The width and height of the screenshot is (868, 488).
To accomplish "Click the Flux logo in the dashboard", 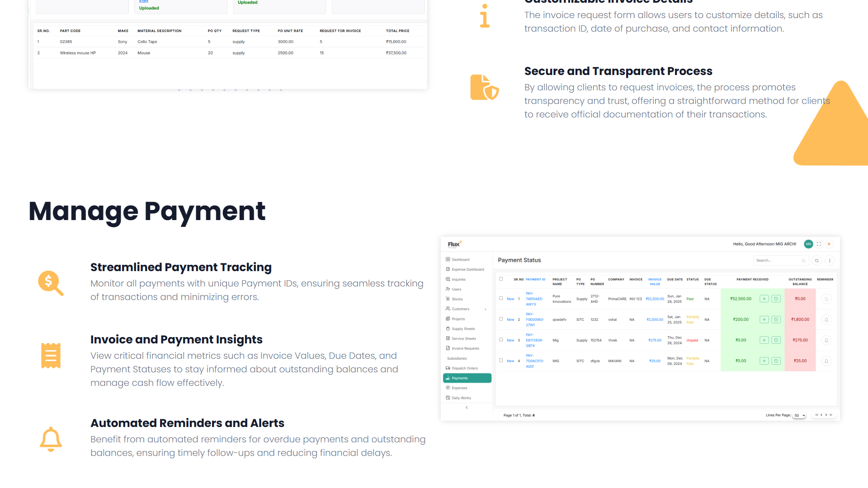I will click(454, 244).
